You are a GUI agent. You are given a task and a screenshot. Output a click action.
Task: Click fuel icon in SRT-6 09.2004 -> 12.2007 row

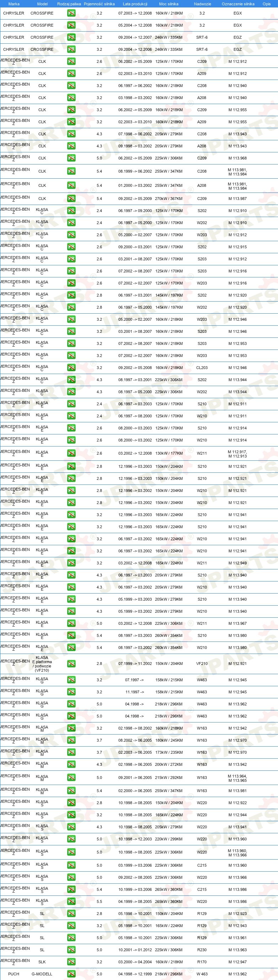[x=71, y=37]
